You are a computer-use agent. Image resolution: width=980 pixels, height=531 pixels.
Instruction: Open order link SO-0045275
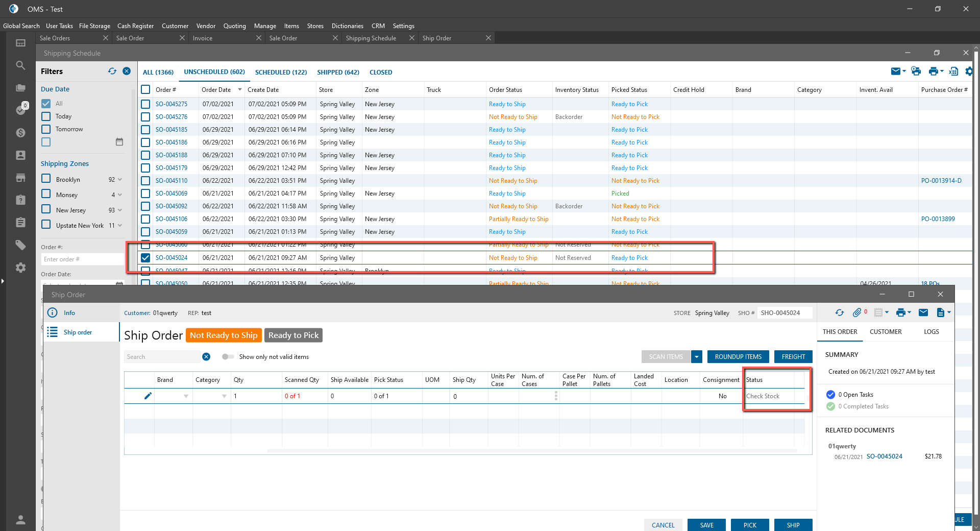171,104
